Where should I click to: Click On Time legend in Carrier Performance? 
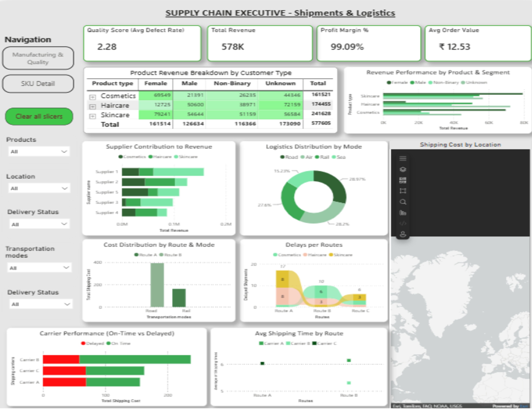[118, 343]
